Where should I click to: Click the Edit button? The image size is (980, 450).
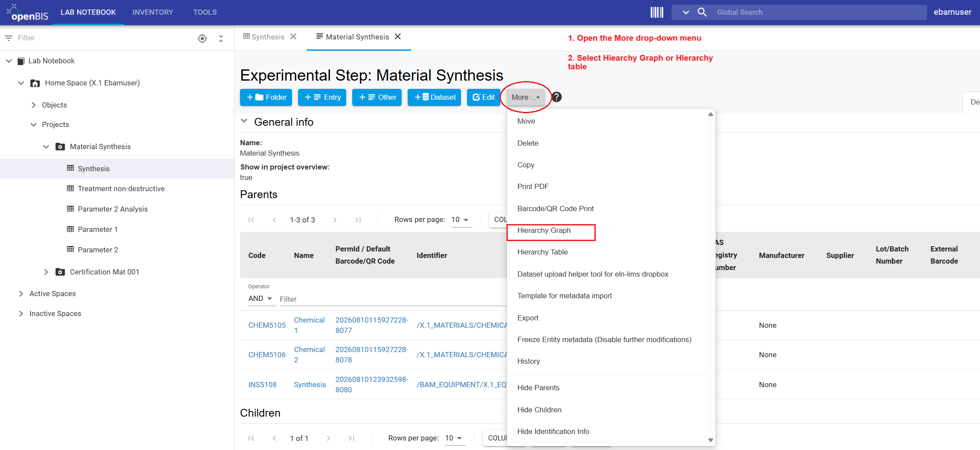[484, 97]
